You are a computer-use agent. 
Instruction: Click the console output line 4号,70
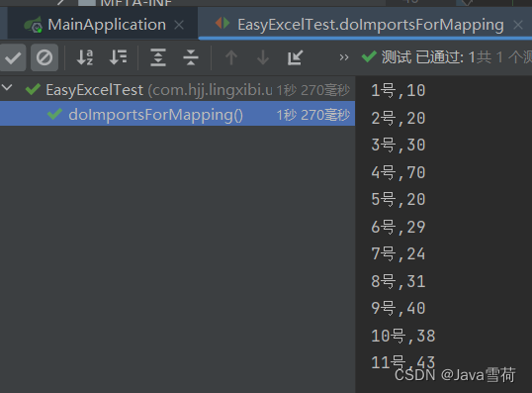click(x=398, y=172)
